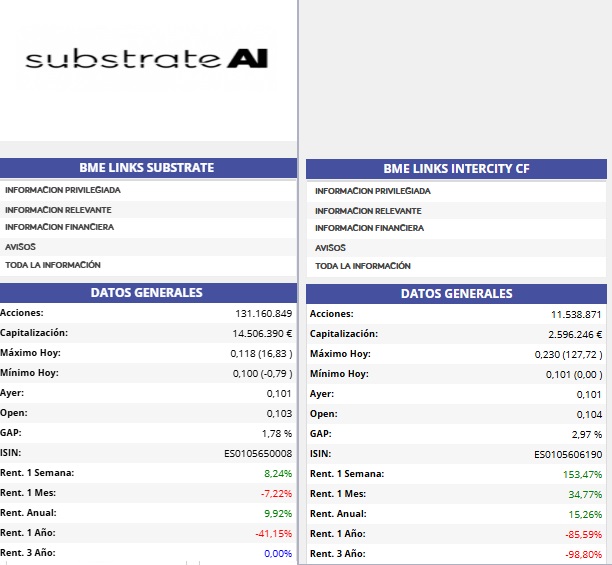
Task: Open Substrate's Avisos link
Action: click(x=20, y=247)
